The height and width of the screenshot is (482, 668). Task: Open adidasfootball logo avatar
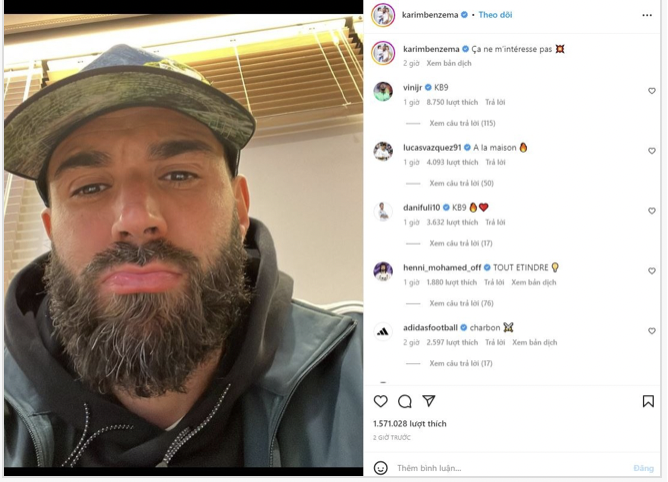(383, 332)
